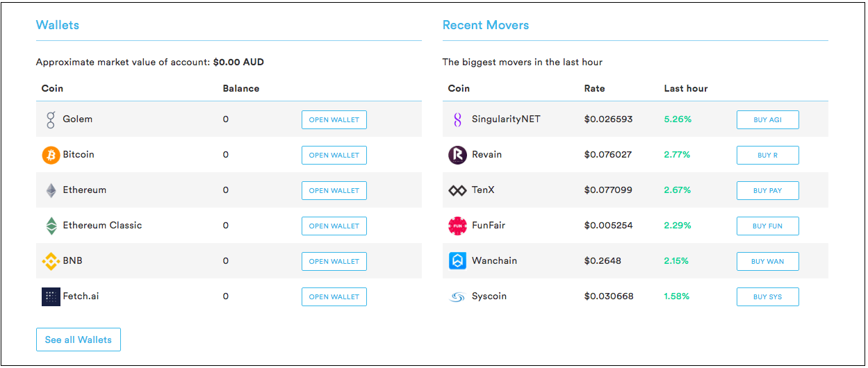Select the Wanchain coin name

(494, 260)
